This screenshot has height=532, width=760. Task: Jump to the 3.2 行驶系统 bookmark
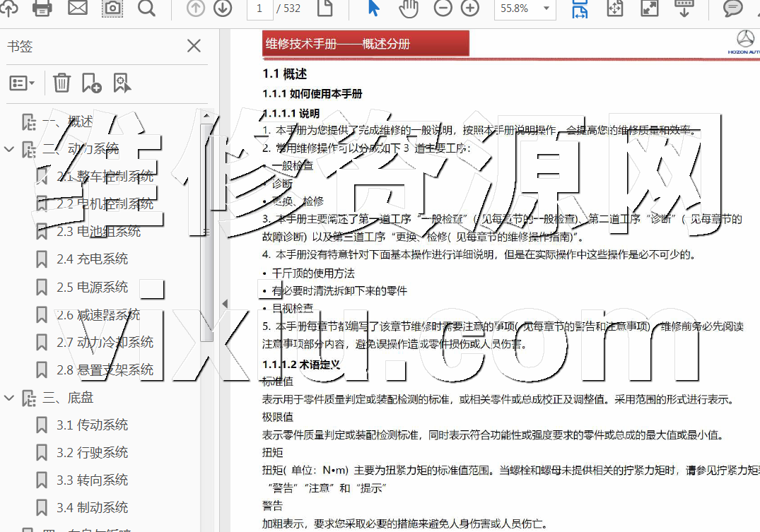[x=92, y=453]
